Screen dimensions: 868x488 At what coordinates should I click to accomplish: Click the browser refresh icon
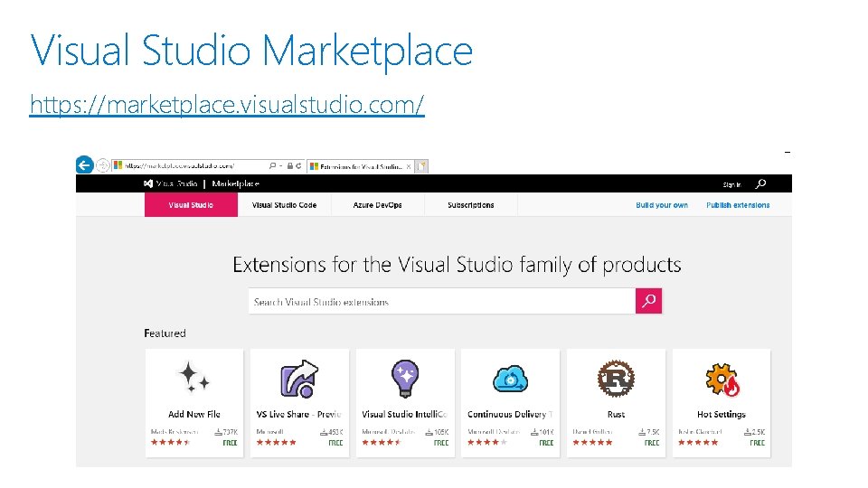click(298, 165)
